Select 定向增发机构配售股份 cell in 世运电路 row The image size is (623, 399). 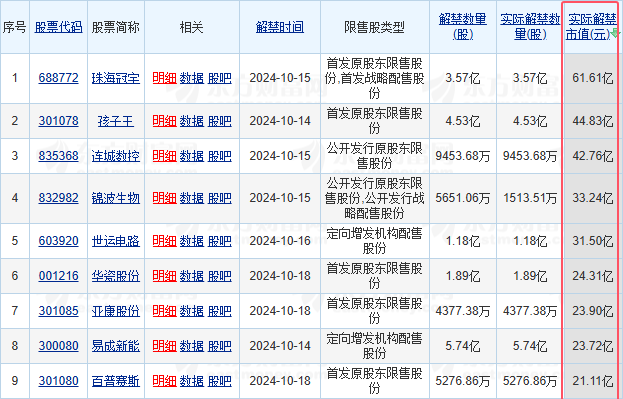374,241
